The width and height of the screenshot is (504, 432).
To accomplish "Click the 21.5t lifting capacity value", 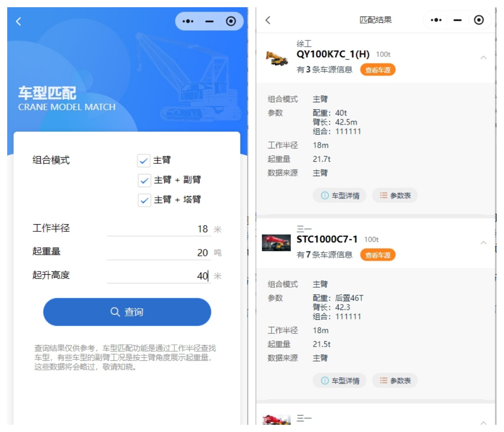I will [321, 344].
